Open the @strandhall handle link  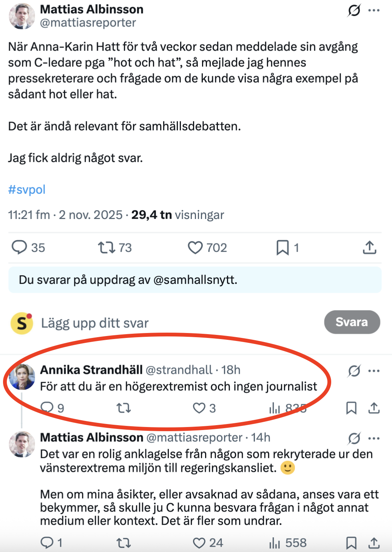[179, 370]
